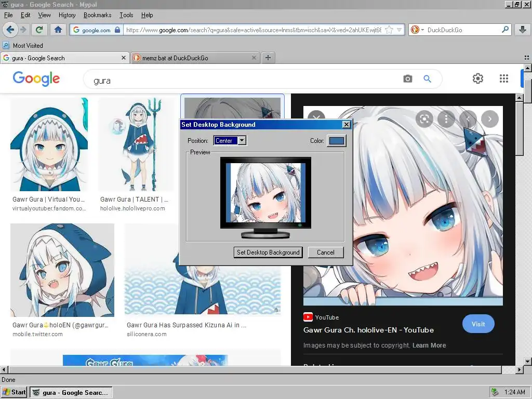Viewport: 532px width, 399px height.
Task: Click the Windows Start button
Action: point(14,392)
